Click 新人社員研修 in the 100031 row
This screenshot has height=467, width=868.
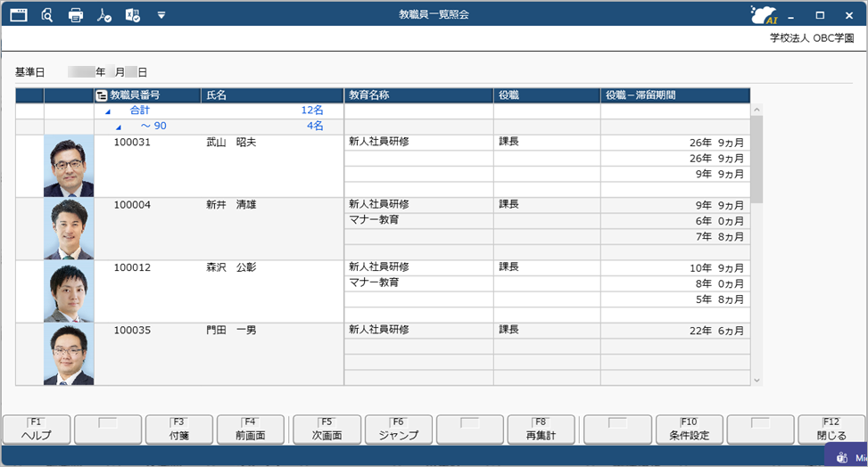379,142
